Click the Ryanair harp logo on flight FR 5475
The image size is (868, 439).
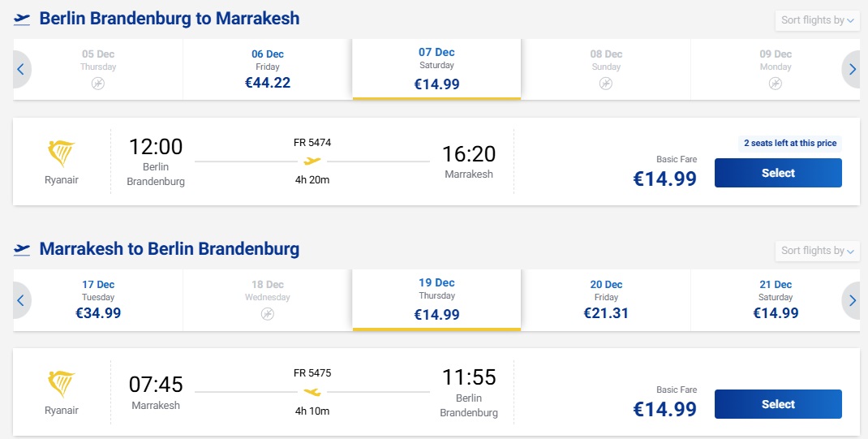pos(61,384)
